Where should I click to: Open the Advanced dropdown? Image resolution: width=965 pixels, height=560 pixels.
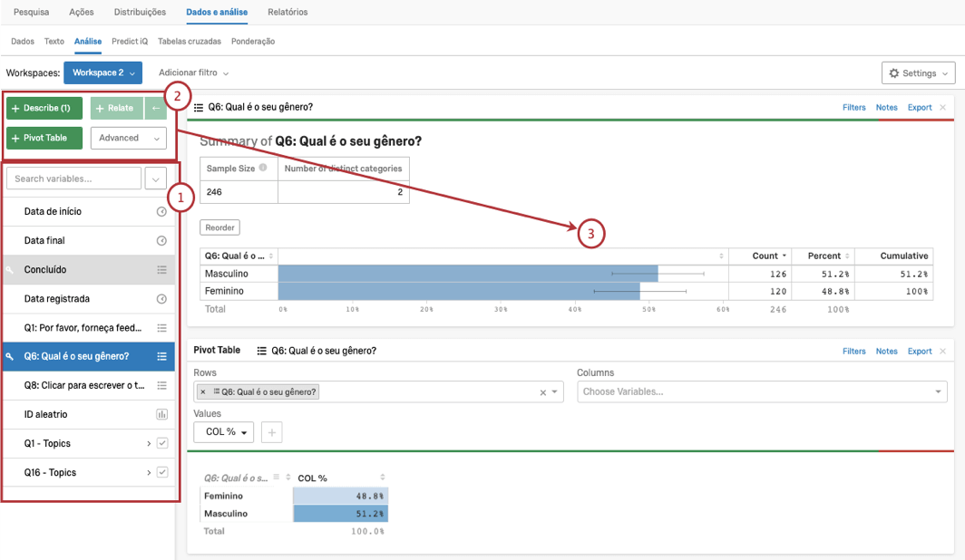click(x=129, y=139)
